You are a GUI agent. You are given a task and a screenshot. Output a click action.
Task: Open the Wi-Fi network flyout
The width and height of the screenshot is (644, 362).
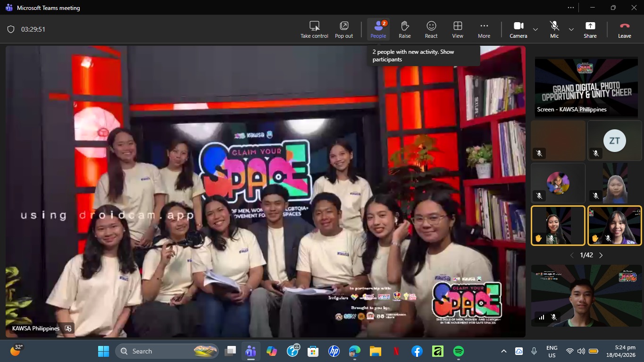tap(570, 351)
